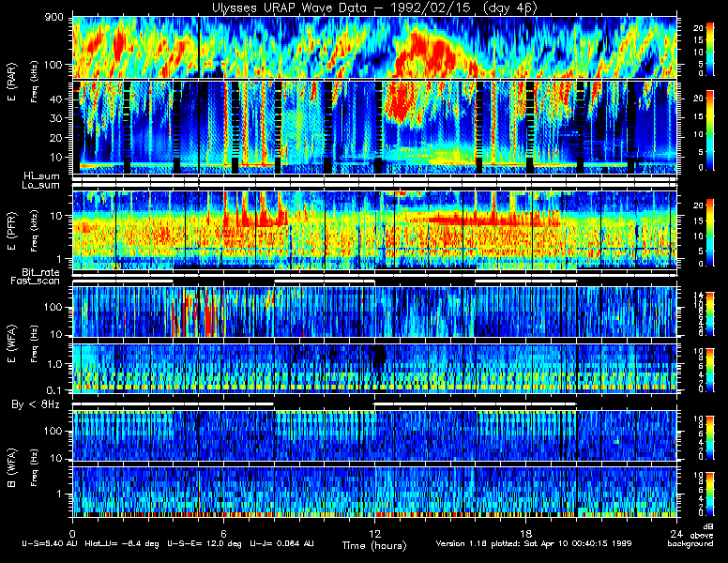Click the color scale bar beside the 10-40 kHz RAR panel
Image resolution: width=728 pixels, height=563 pixels.
coord(710,130)
